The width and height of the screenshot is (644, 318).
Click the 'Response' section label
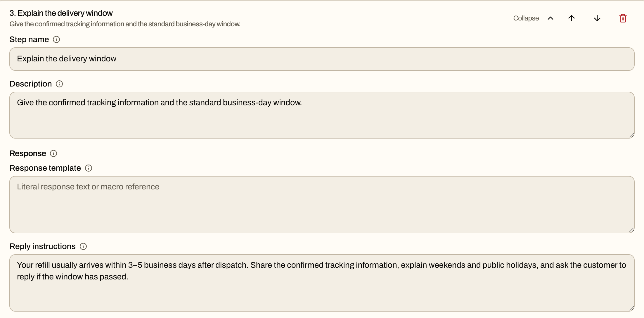pyautogui.click(x=28, y=153)
